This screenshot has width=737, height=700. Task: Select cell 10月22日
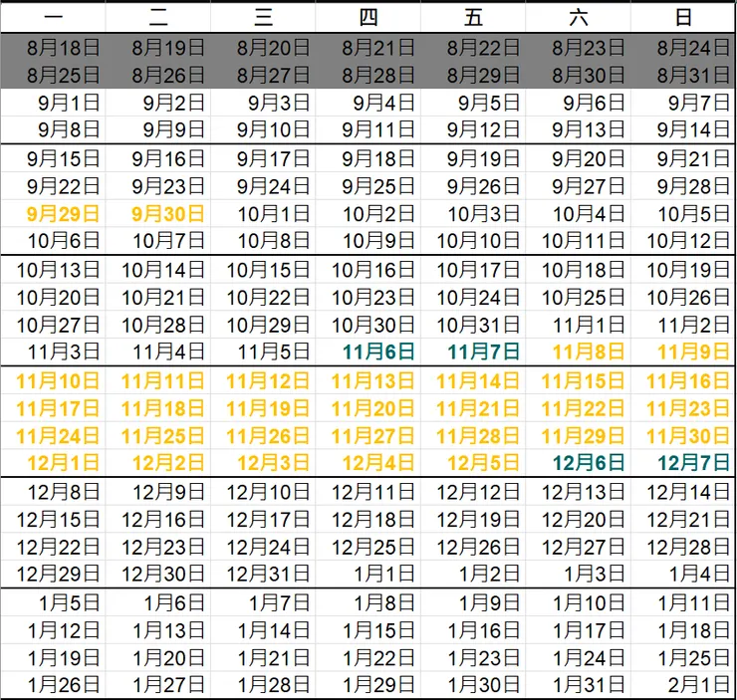pos(263,298)
